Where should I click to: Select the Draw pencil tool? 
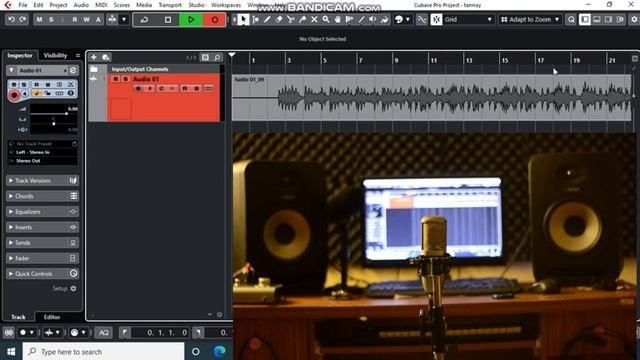point(267,19)
